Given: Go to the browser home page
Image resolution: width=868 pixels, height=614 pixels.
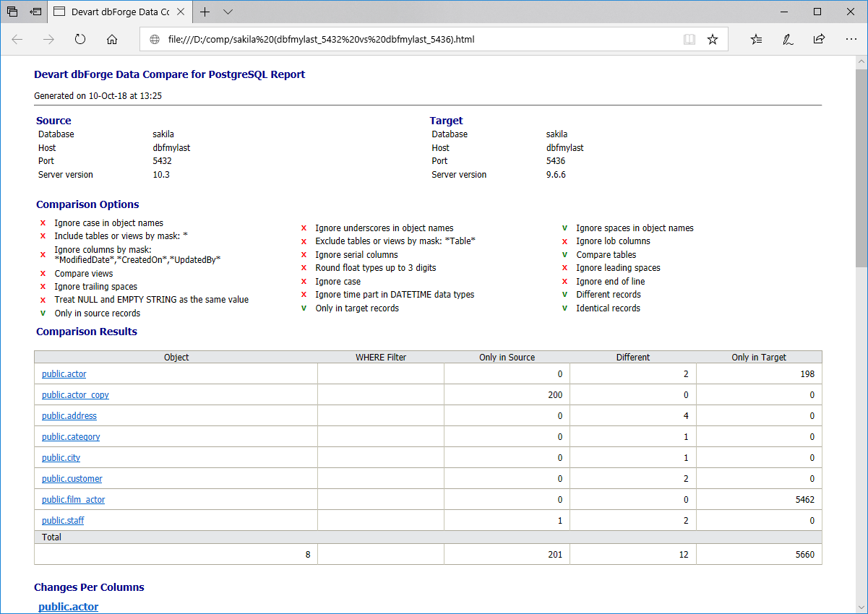Looking at the screenshot, I should point(112,40).
